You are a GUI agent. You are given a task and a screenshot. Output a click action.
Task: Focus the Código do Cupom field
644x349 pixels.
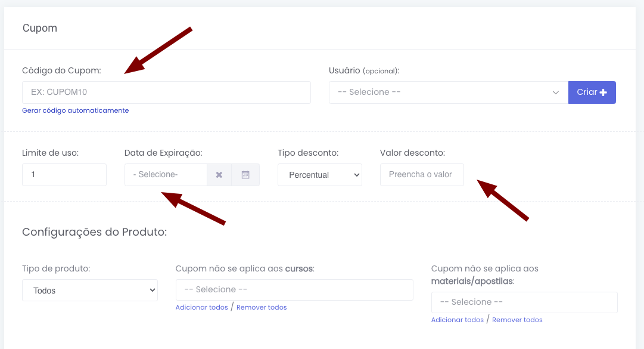166,92
